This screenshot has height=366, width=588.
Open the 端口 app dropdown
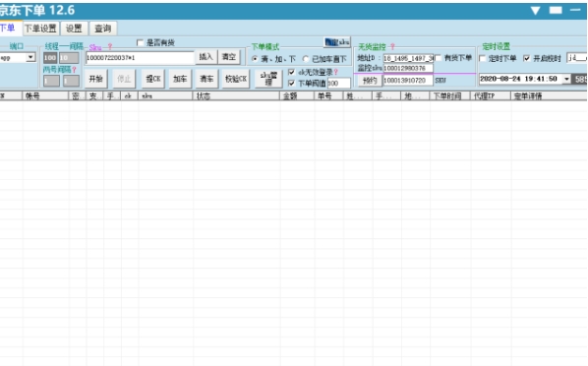30,57
